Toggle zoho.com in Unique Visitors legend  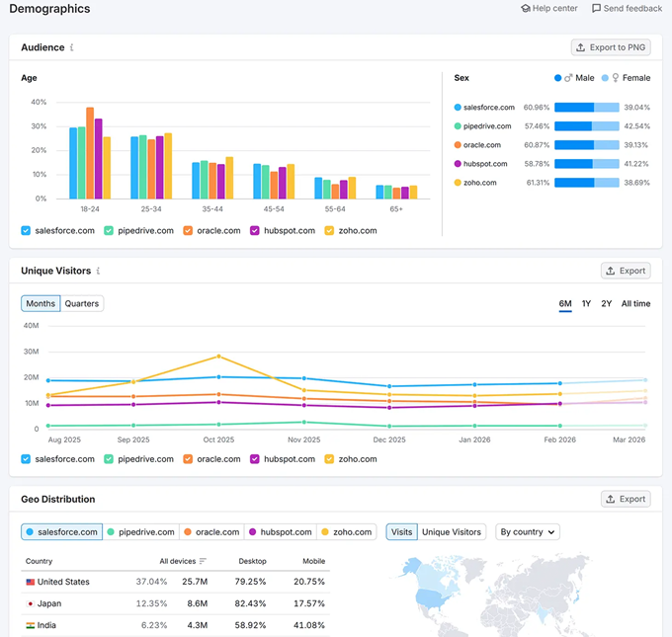pyautogui.click(x=329, y=459)
